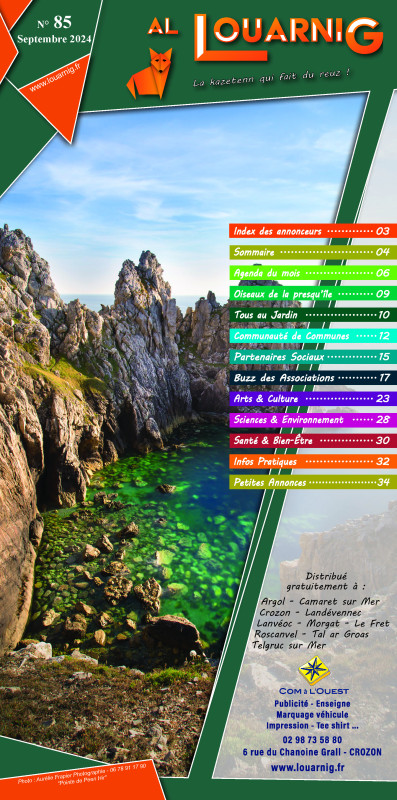This screenshot has width=397, height=800.
Task: Open the www.louarnig.fr link in the top triangle
Action: pos(54,78)
